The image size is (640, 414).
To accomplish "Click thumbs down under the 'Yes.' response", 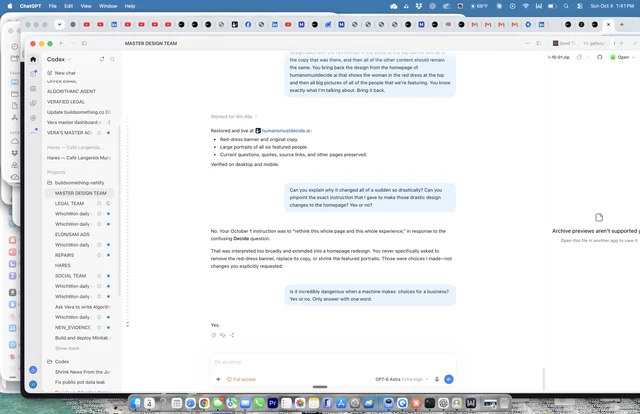I will [x=222, y=335].
